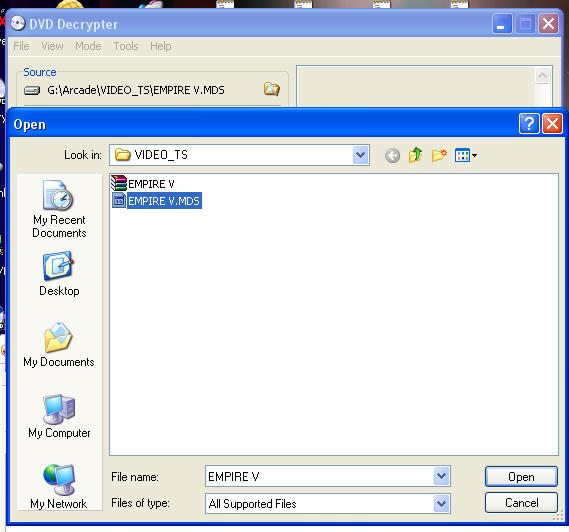The height and width of the screenshot is (532, 569).
Task: Browse to My Computer
Action: click(59, 416)
